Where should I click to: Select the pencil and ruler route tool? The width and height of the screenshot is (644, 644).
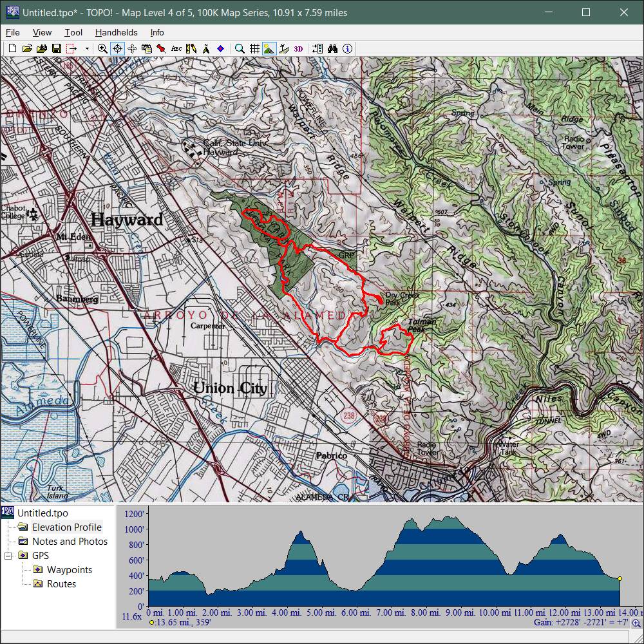[x=191, y=48]
